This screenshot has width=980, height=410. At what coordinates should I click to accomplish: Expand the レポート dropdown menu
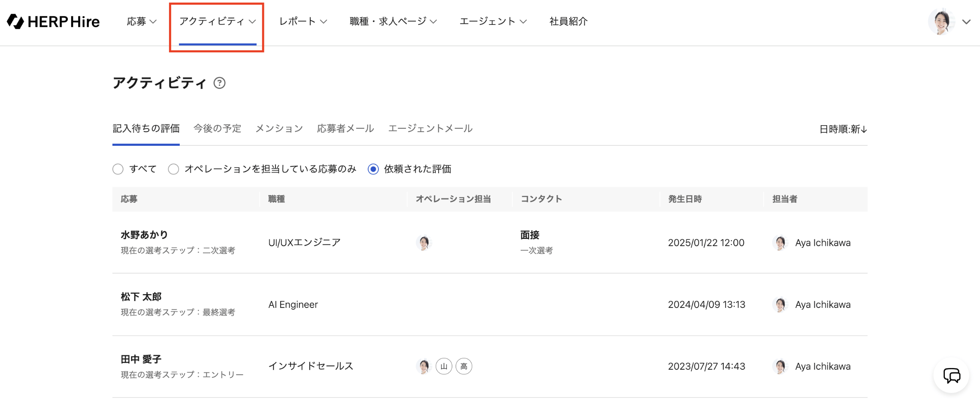pos(302,21)
